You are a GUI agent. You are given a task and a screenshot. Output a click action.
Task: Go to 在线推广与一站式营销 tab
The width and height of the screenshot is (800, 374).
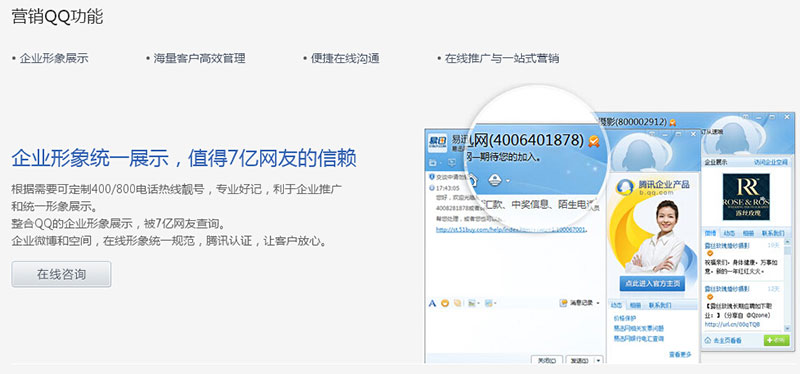click(502, 58)
